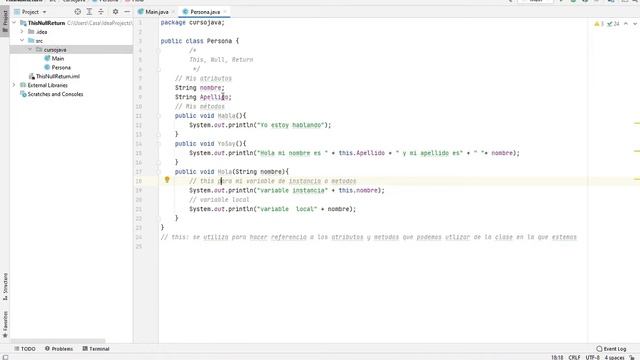Open Project panel settings gear

pyautogui.click(x=116, y=12)
